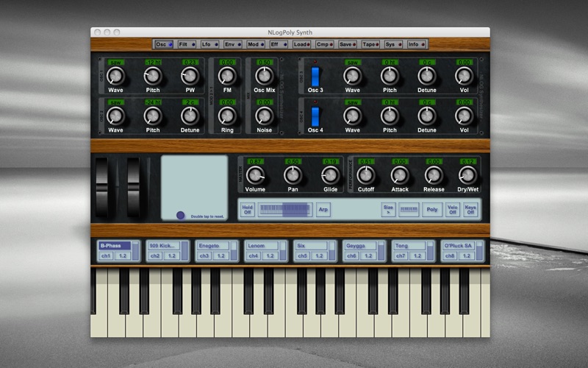The image size is (588, 368).
Task: Click the Poly mode button
Action: [x=432, y=210]
